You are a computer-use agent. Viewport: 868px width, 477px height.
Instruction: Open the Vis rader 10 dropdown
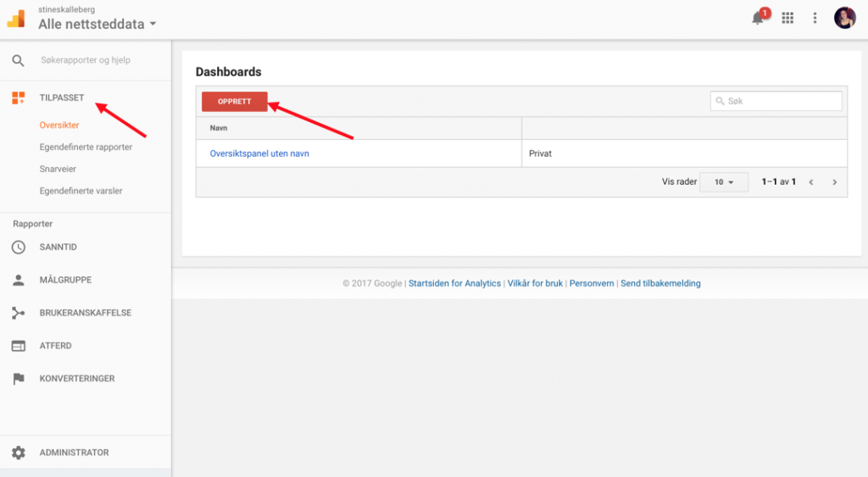724,182
